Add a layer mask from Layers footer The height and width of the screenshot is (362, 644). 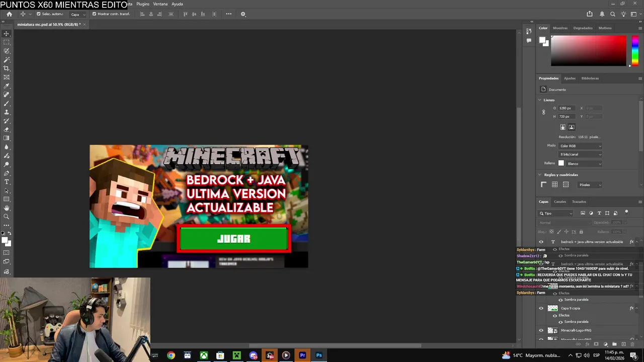(596, 344)
